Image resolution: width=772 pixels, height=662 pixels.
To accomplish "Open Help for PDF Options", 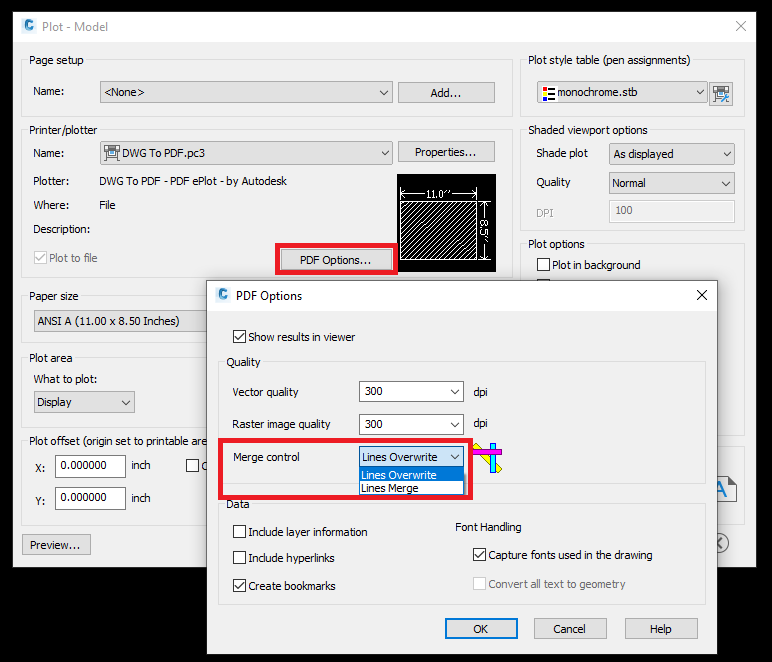I will [661, 629].
